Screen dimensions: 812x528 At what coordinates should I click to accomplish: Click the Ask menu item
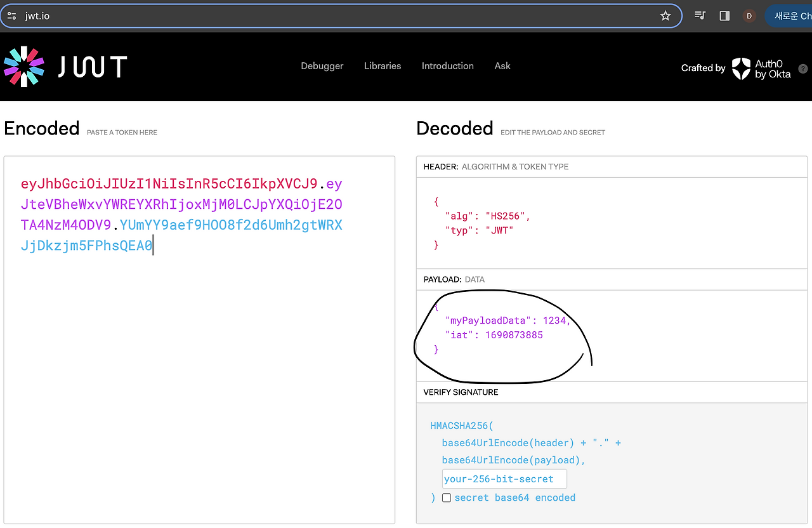pos(502,66)
